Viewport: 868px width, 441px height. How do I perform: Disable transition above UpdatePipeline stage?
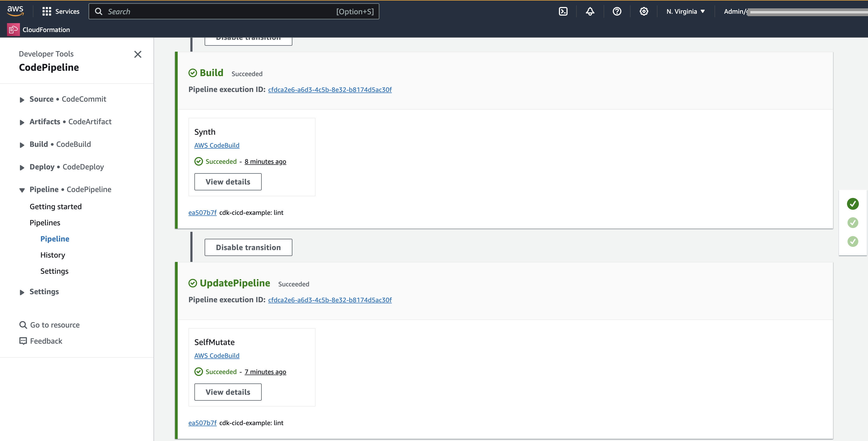248,247
